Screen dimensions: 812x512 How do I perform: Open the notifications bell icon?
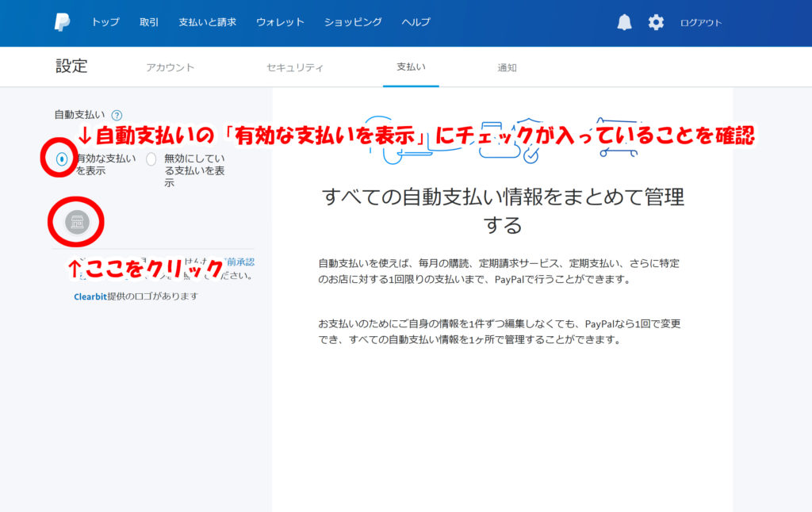(x=625, y=22)
